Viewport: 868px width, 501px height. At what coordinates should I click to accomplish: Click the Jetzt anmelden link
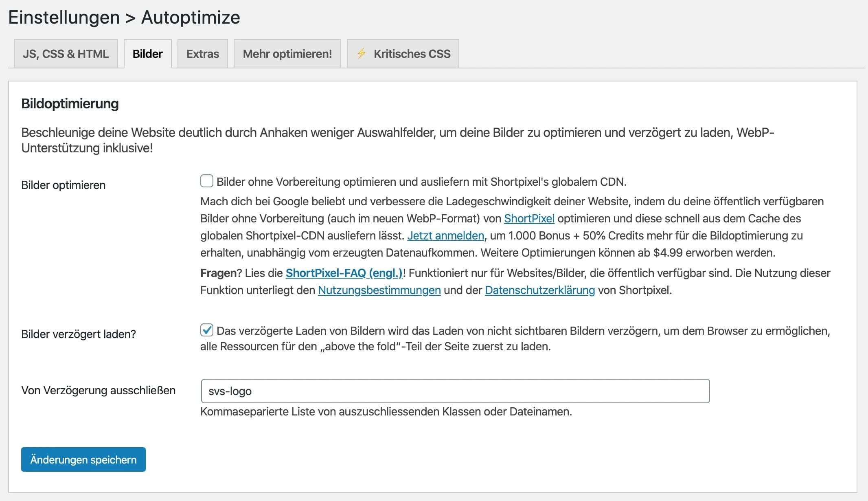[x=445, y=235]
